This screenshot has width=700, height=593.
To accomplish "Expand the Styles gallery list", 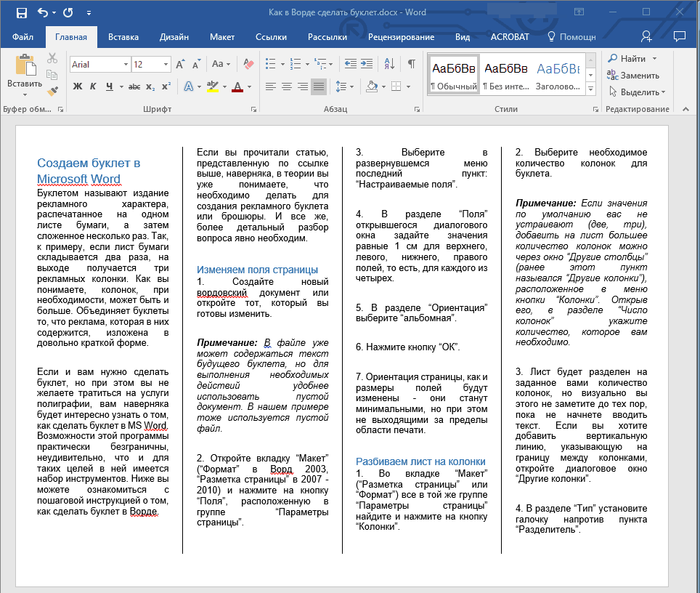I will click(590, 89).
